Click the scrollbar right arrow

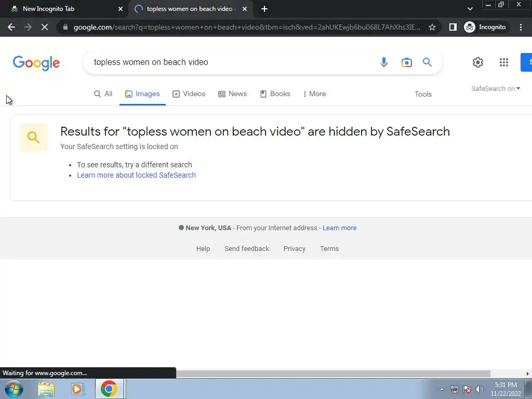(x=528, y=374)
